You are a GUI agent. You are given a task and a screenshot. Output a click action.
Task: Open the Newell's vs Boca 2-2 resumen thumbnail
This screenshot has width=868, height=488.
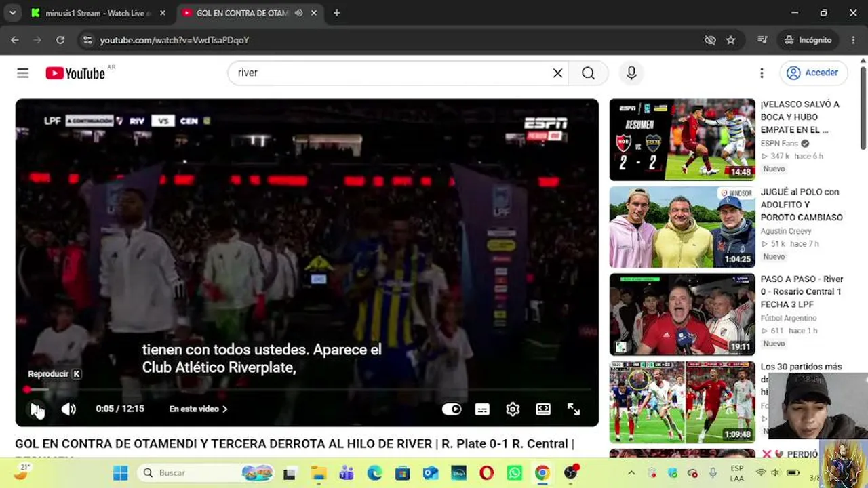point(682,140)
